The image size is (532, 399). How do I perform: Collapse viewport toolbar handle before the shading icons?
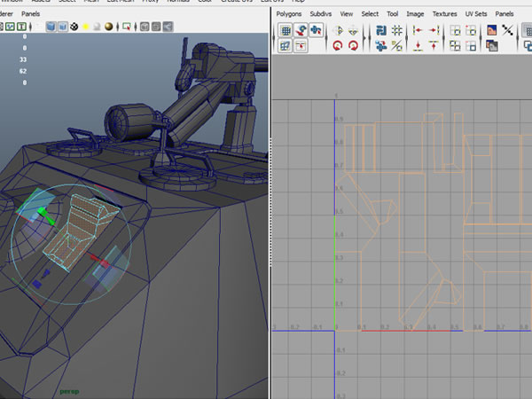tap(30, 27)
